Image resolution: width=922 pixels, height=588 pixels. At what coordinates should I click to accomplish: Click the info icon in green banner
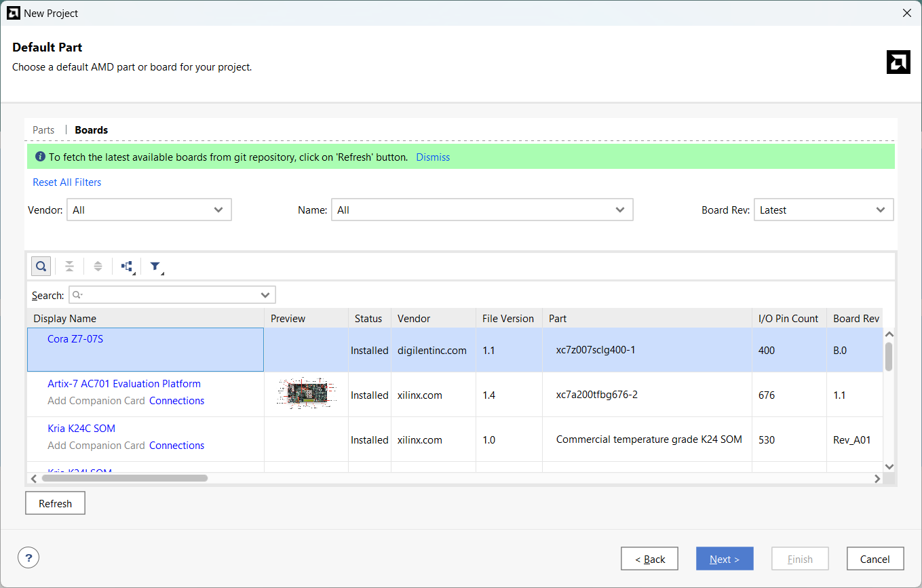(40, 157)
